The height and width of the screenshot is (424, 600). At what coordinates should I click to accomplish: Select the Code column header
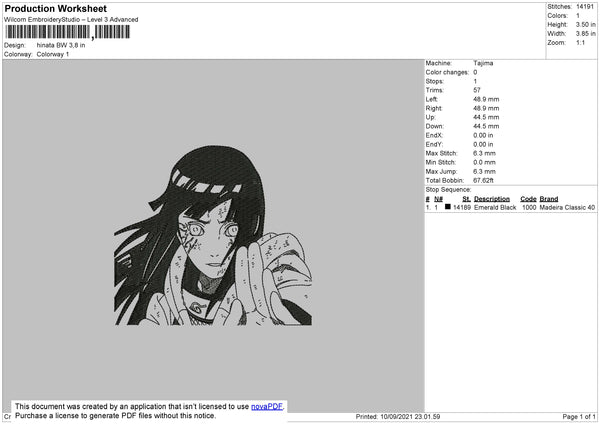click(x=528, y=199)
